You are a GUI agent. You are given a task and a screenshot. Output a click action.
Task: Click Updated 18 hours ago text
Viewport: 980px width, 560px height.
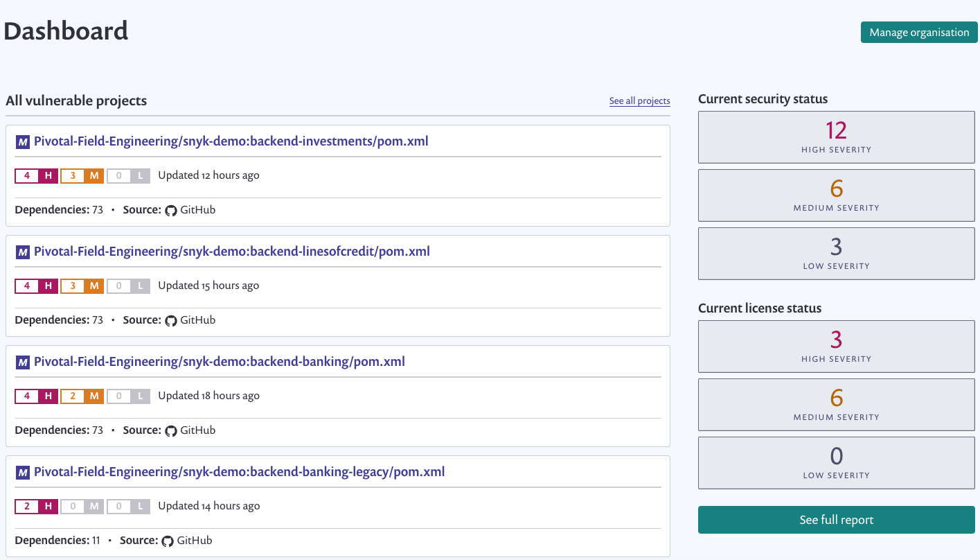point(208,396)
